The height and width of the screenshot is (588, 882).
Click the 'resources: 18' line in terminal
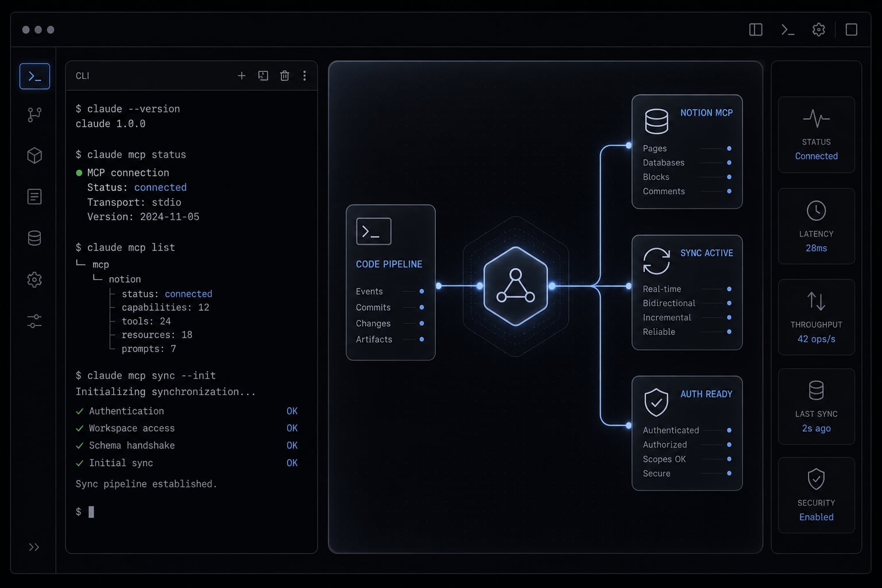coord(157,335)
